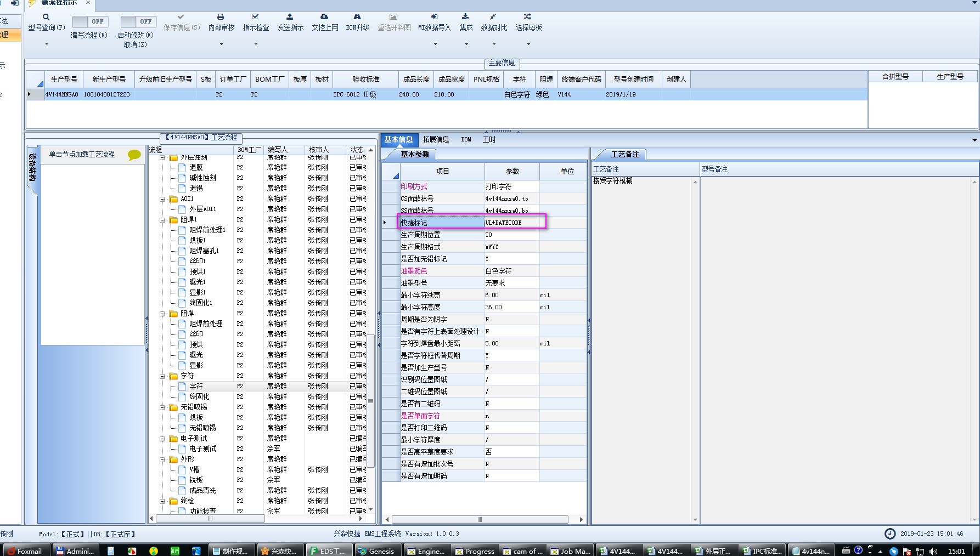
Task: Click the 指示检查 checkbox icon
Action: tap(255, 17)
